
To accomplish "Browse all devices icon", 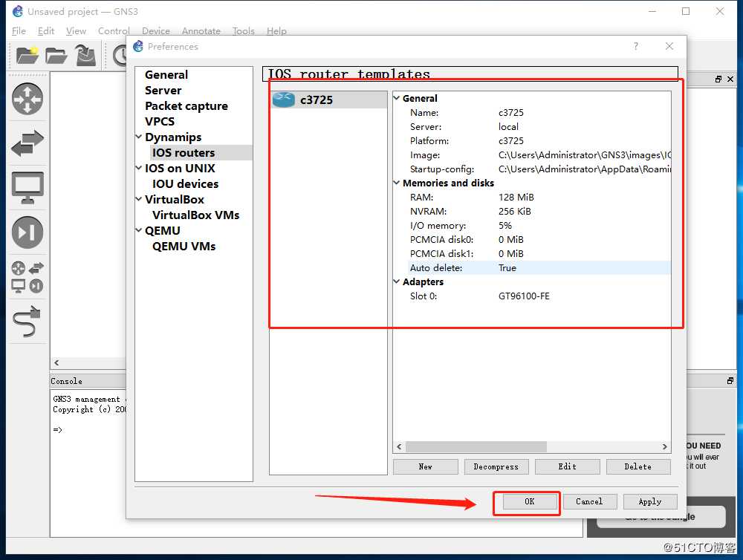I will (x=27, y=277).
